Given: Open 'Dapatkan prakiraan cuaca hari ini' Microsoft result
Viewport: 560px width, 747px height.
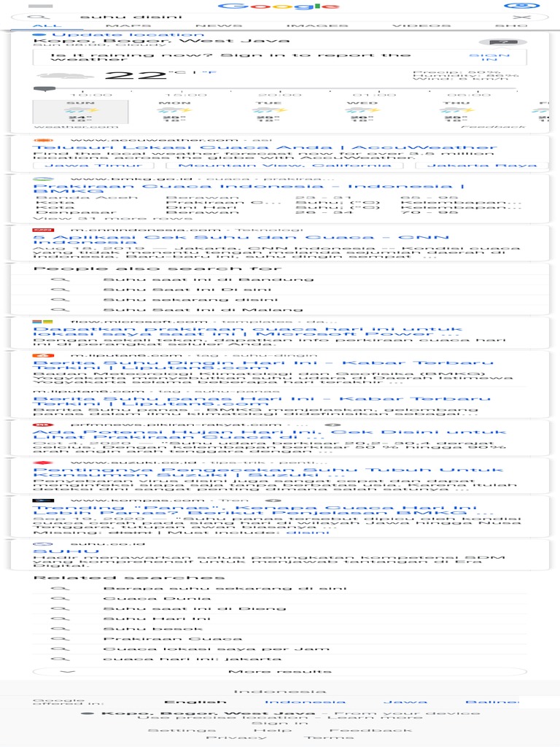Looking at the screenshot, I should tap(248, 332).
